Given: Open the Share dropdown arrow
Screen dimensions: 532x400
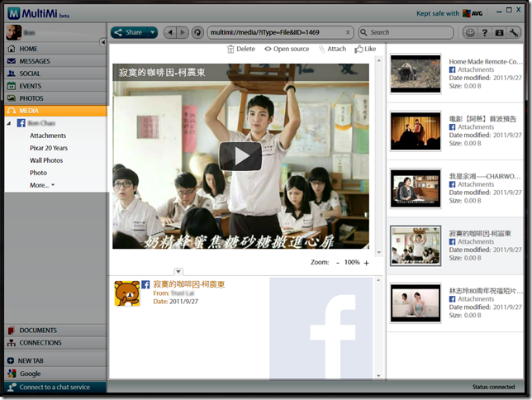Looking at the screenshot, I should click(x=153, y=33).
